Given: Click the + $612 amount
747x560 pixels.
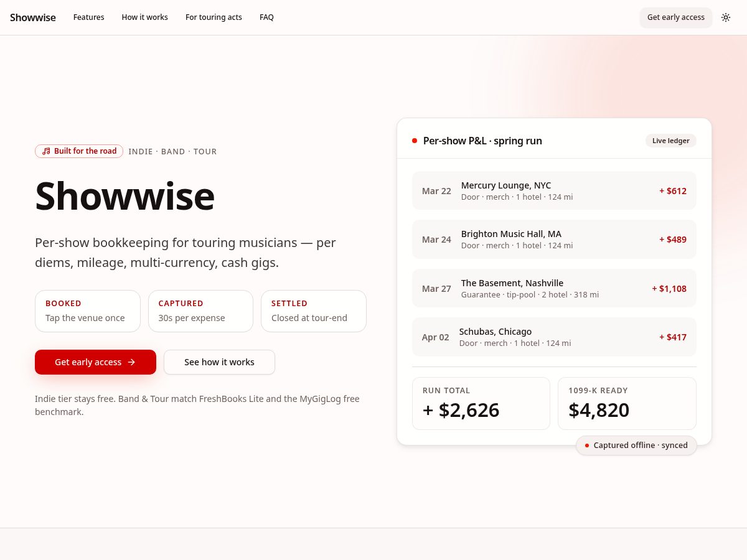Looking at the screenshot, I should click(x=673, y=191).
